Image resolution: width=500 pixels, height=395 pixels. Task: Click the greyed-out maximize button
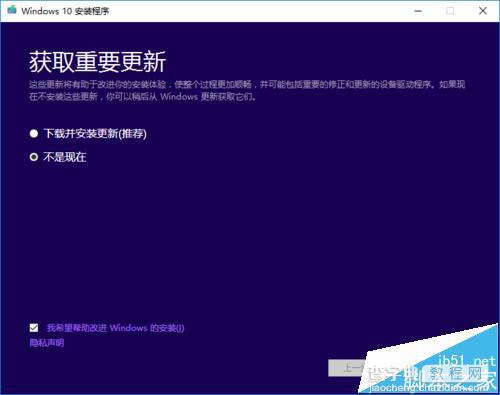(x=450, y=11)
